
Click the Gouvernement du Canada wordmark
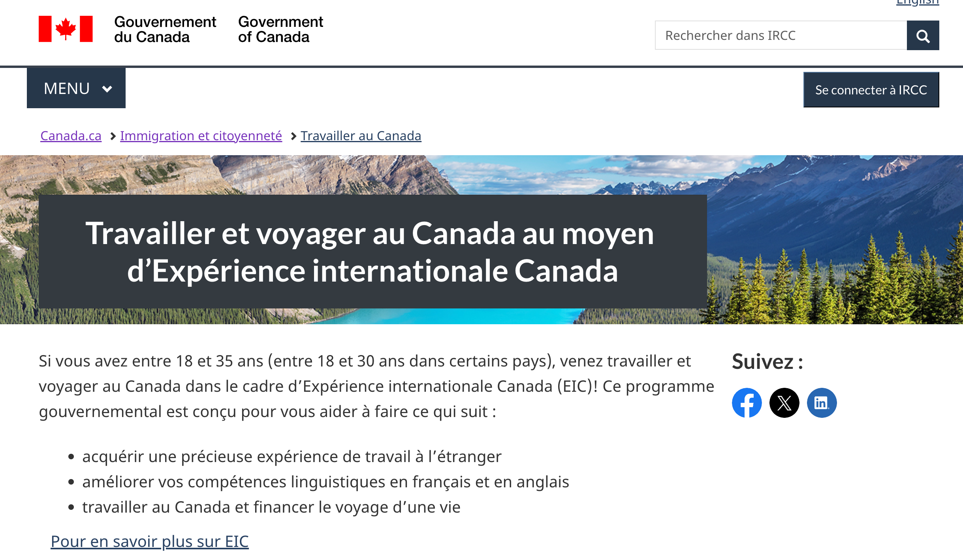pos(165,30)
